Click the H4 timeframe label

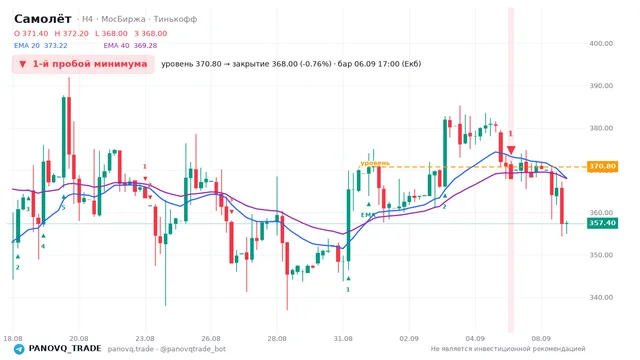pyautogui.click(x=87, y=19)
